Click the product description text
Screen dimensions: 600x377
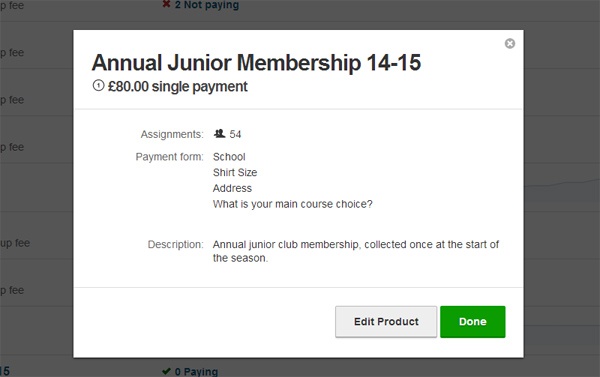[355, 251]
